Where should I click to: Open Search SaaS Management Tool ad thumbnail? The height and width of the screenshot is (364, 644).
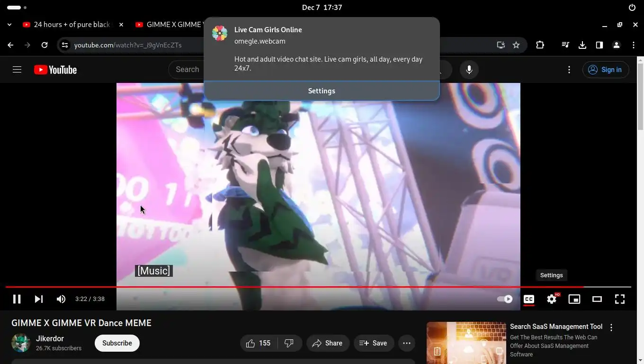466,343
